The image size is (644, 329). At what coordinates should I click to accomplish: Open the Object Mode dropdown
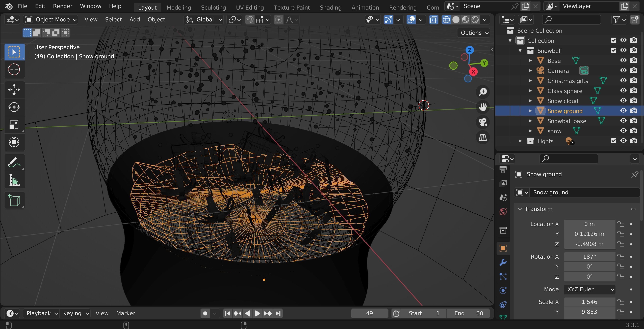point(50,19)
